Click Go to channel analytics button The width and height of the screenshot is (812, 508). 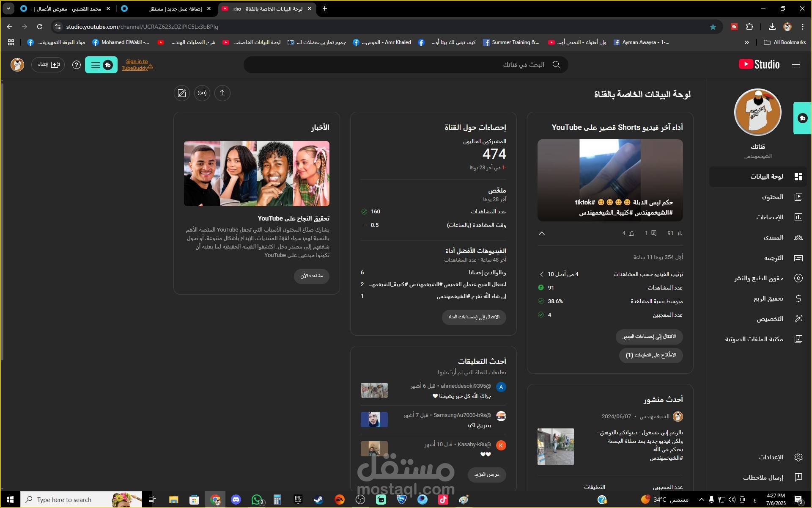click(x=474, y=317)
